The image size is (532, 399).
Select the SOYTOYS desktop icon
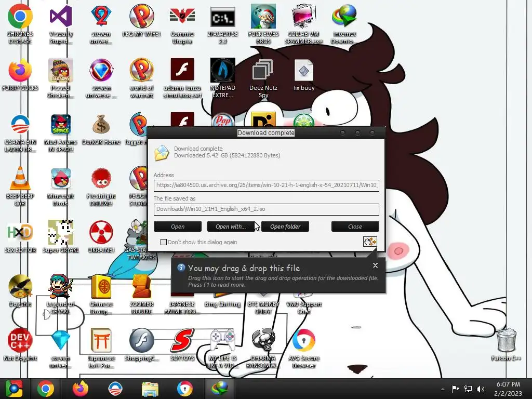pos(182,345)
